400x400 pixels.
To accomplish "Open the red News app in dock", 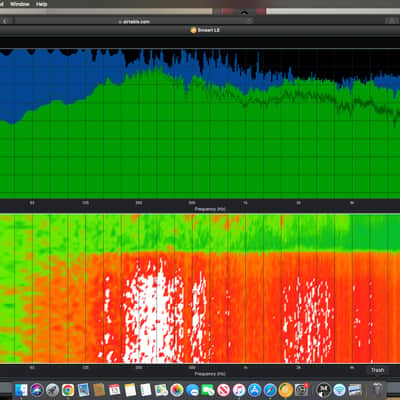I will 224,389.
